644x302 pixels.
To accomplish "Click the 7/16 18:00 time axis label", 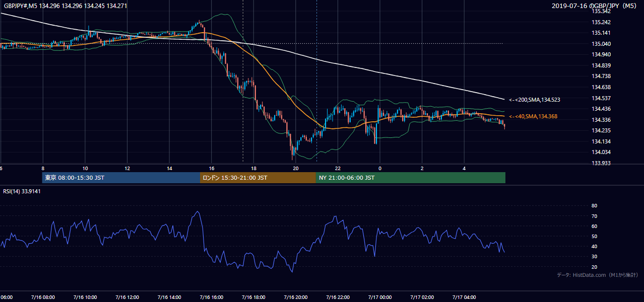I will [x=253, y=297].
